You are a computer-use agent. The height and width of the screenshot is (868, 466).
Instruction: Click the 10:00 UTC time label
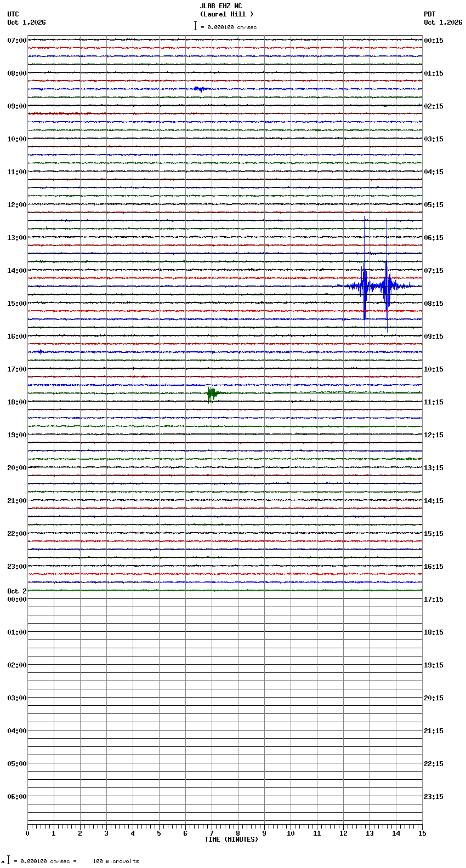click(17, 139)
